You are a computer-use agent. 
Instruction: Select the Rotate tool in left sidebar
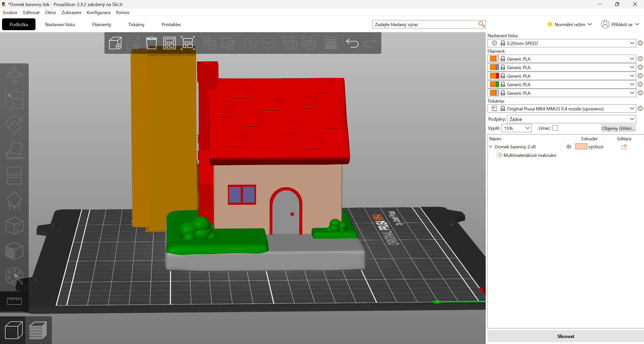(14, 125)
